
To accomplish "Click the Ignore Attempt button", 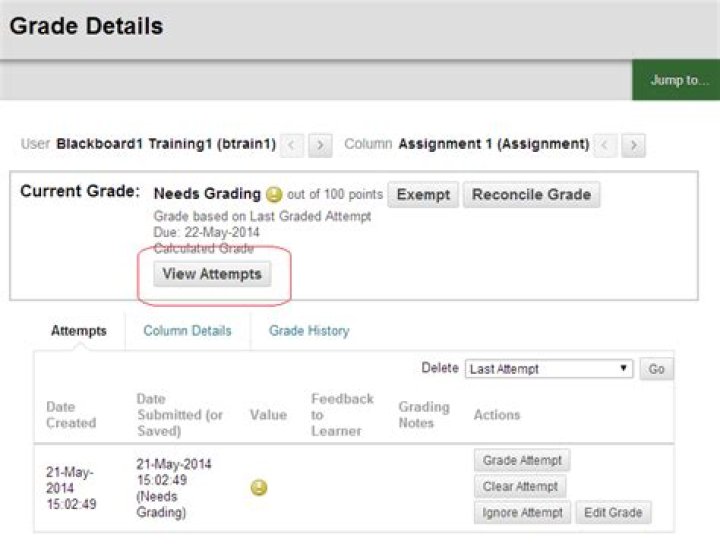I will (x=522, y=513).
